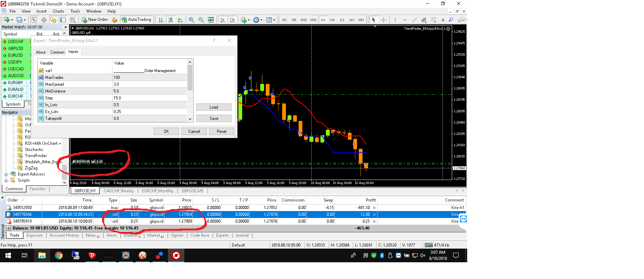Select the Vertical Line drawing tool
Image resolution: width=644 pixels, height=279 pixels.
click(395, 20)
